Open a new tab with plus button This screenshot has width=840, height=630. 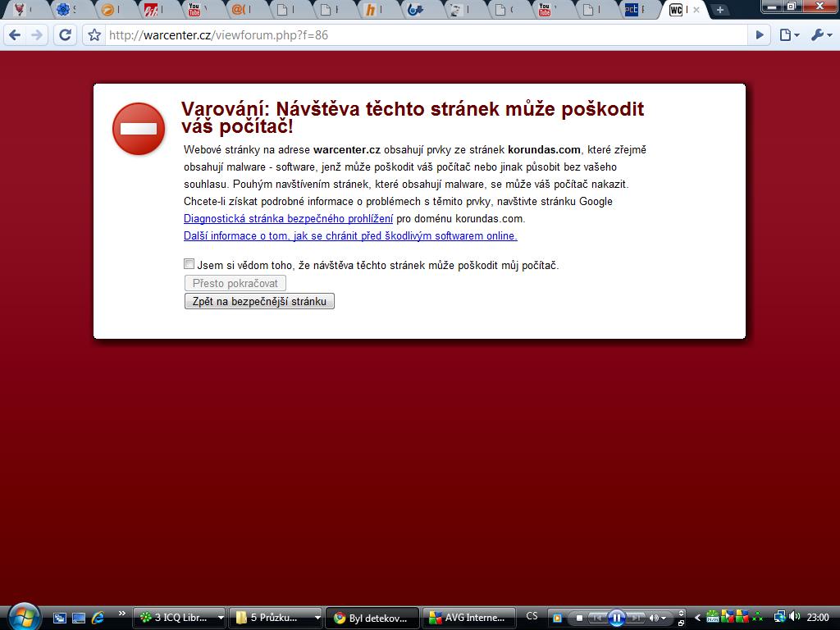(x=720, y=10)
